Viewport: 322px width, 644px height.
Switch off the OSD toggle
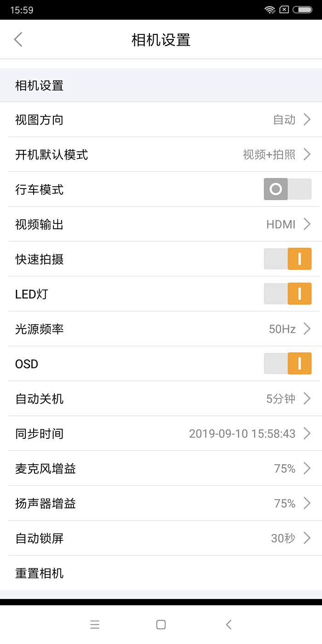click(x=287, y=364)
